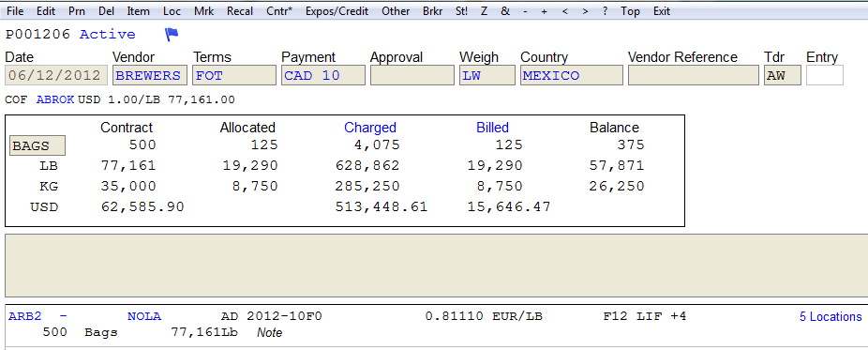The image size is (868, 350).
Task: Click the Balance bags value 375
Action: [631, 145]
